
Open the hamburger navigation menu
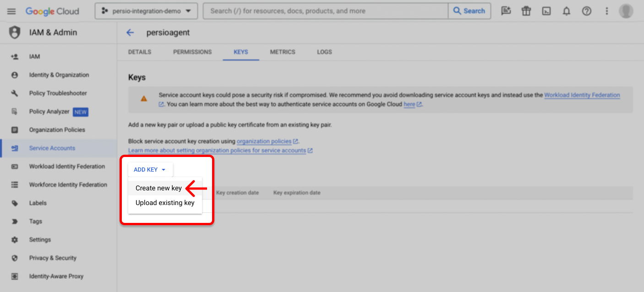coord(12,11)
